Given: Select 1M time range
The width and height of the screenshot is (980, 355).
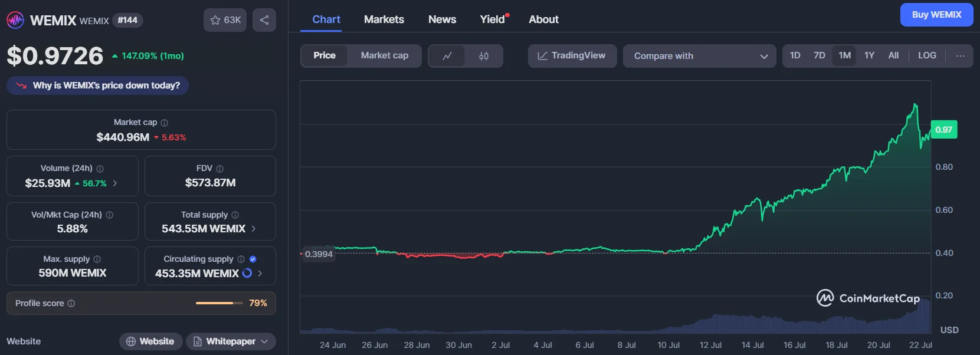Looking at the screenshot, I should click(x=845, y=55).
